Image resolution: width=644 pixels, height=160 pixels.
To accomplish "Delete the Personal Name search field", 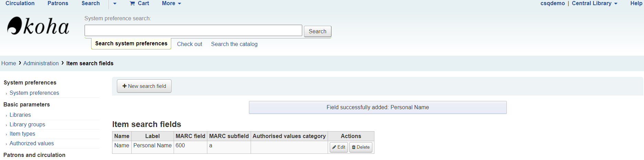I will (361, 147).
